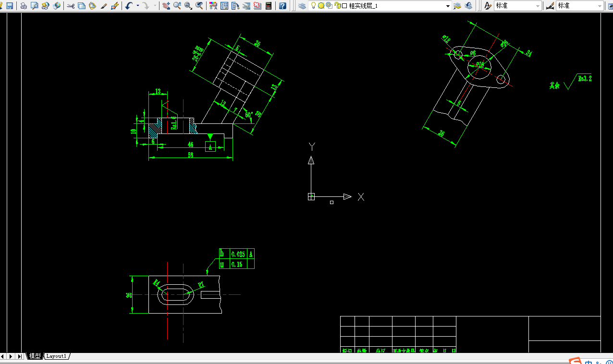Viewport: 613px width, 364px height.
Task: Activate Zoom Realtime magnifier icon
Action: coord(177,6)
